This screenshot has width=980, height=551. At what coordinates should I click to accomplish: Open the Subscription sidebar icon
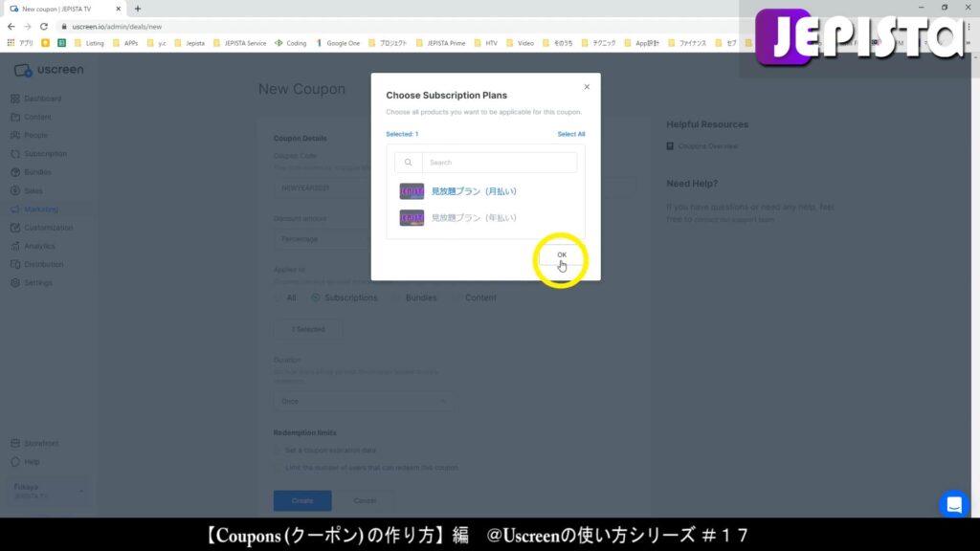click(15, 154)
